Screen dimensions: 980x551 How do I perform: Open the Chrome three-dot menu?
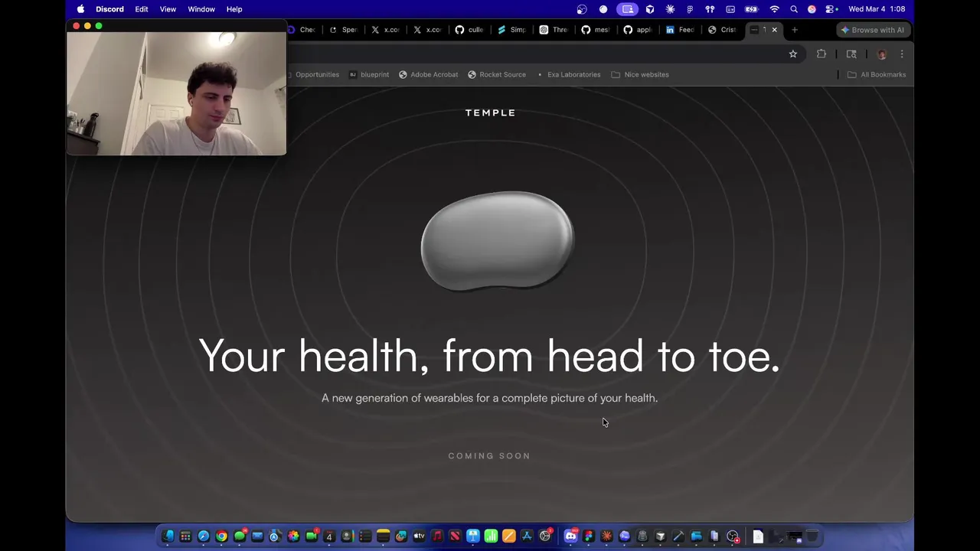(902, 54)
